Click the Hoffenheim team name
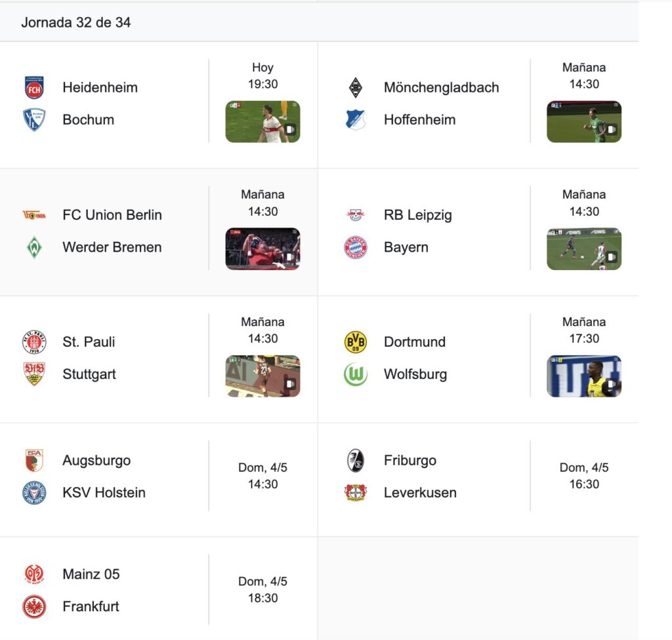 [419, 119]
